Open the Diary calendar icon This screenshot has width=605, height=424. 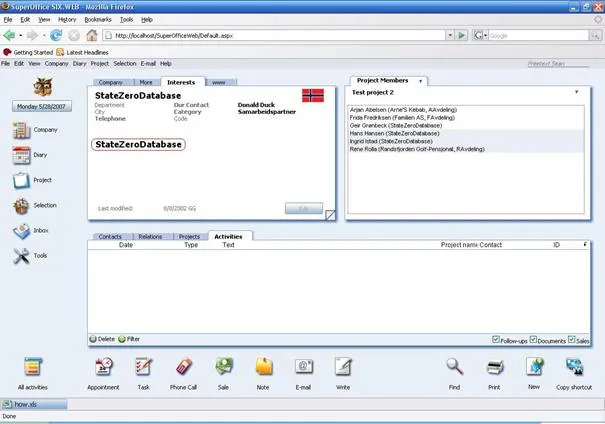point(22,155)
